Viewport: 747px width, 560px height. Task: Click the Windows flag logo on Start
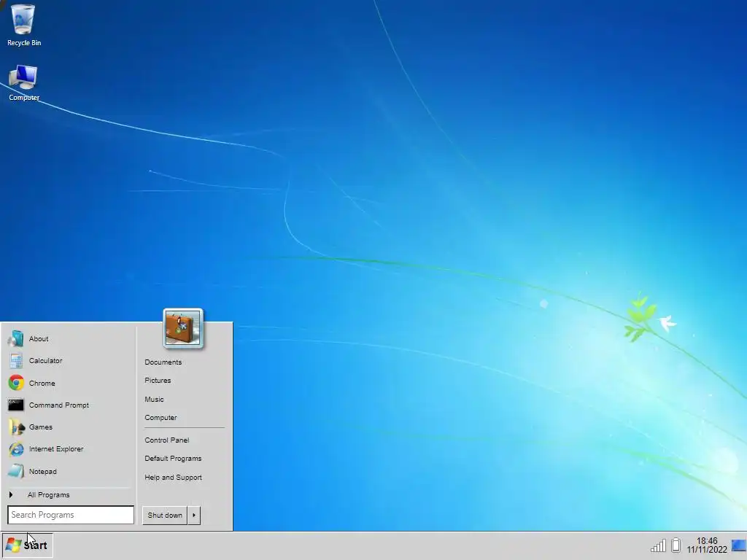pos(13,545)
